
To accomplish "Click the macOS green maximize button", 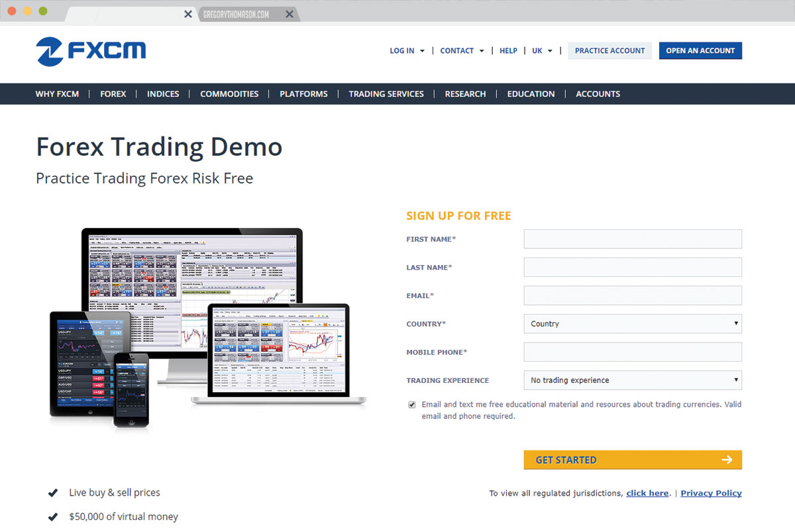I will [43, 11].
